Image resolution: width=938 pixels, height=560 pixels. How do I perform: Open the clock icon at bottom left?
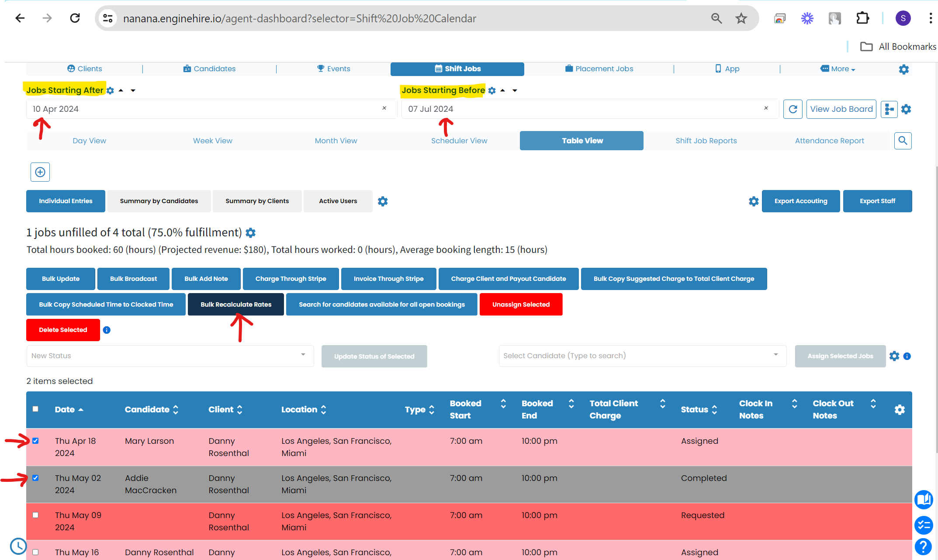(18, 546)
